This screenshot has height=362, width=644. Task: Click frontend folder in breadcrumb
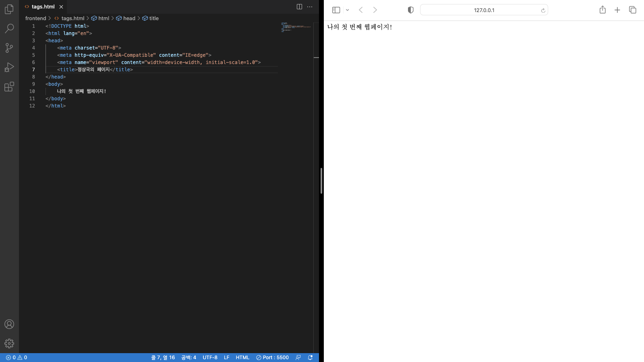click(x=35, y=18)
